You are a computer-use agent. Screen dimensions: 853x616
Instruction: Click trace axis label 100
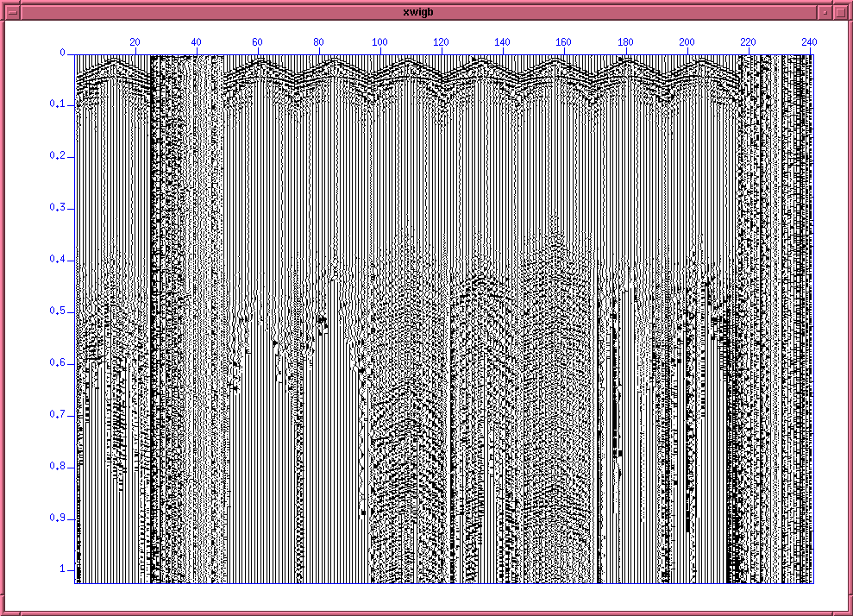(379, 41)
